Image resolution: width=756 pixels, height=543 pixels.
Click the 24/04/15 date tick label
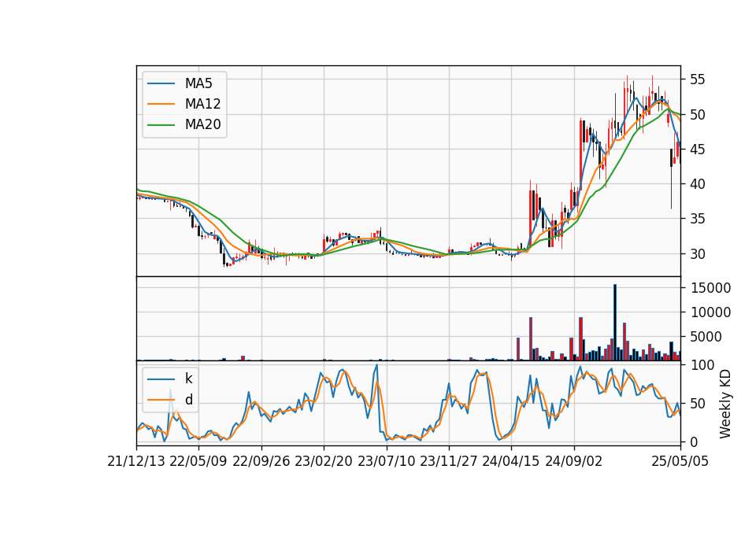(x=511, y=461)
